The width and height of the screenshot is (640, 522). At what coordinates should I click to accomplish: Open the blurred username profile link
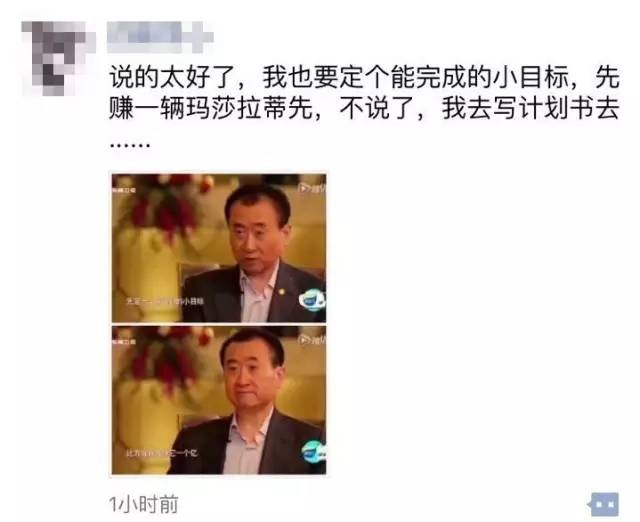(x=160, y=37)
